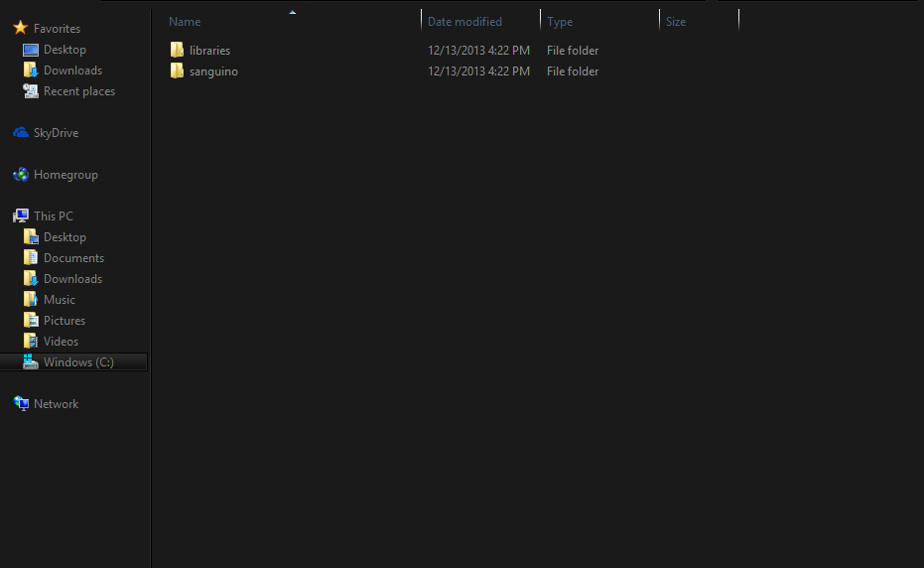This screenshot has height=568, width=924.
Task: Open Documents label under This PC
Action: (x=73, y=258)
